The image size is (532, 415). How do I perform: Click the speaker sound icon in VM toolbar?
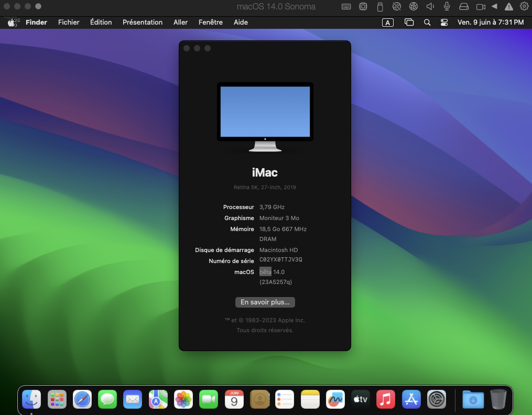[430, 6]
